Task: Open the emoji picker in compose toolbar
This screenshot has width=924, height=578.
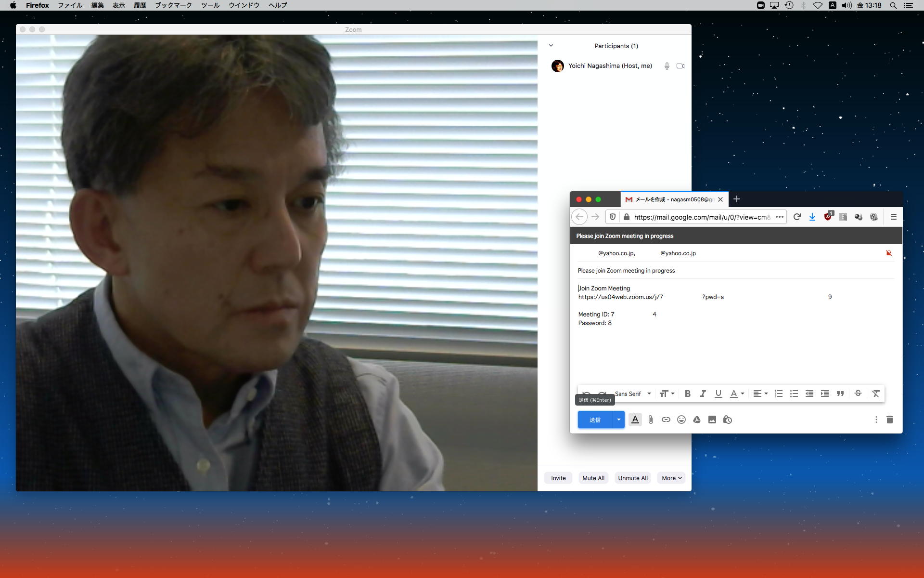Action: click(681, 420)
